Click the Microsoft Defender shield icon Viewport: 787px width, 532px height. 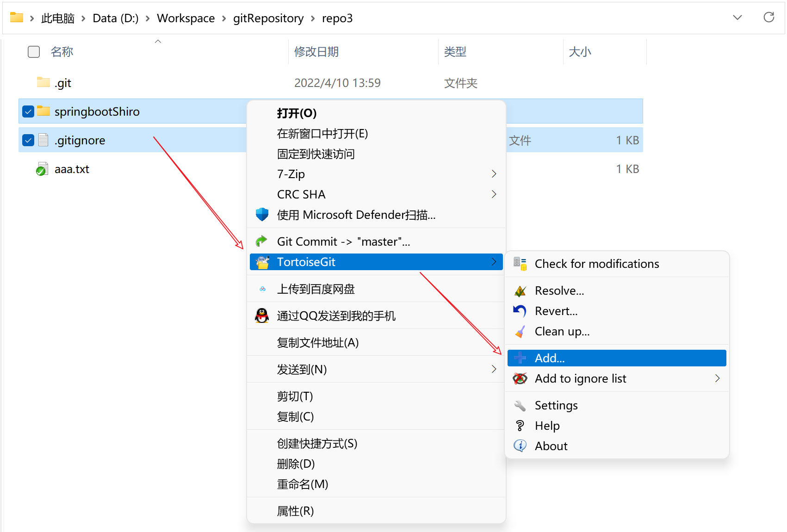(x=262, y=215)
